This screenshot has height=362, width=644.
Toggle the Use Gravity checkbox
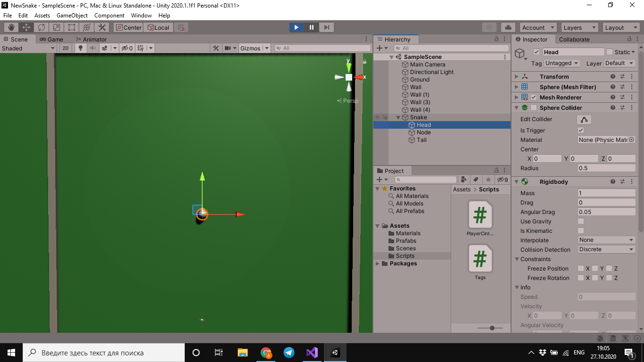pos(581,222)
